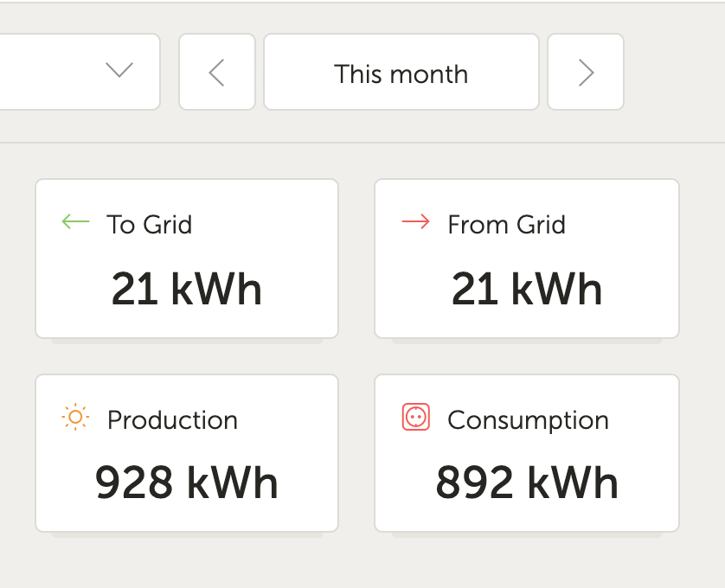Image resolution: width=725 pixels, height=588 pixels.
Task: Click the red From Grid arrow icon
Action: 415,222
